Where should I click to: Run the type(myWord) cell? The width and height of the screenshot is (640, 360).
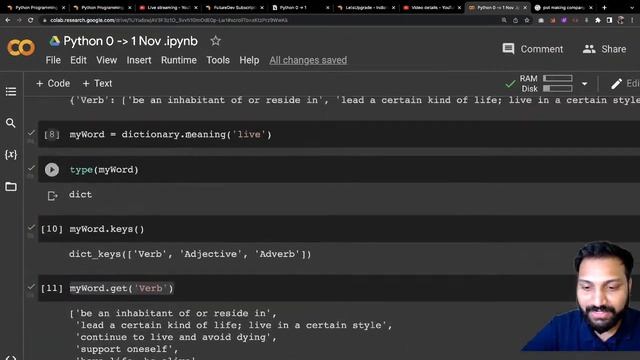[x=52, y=170]
